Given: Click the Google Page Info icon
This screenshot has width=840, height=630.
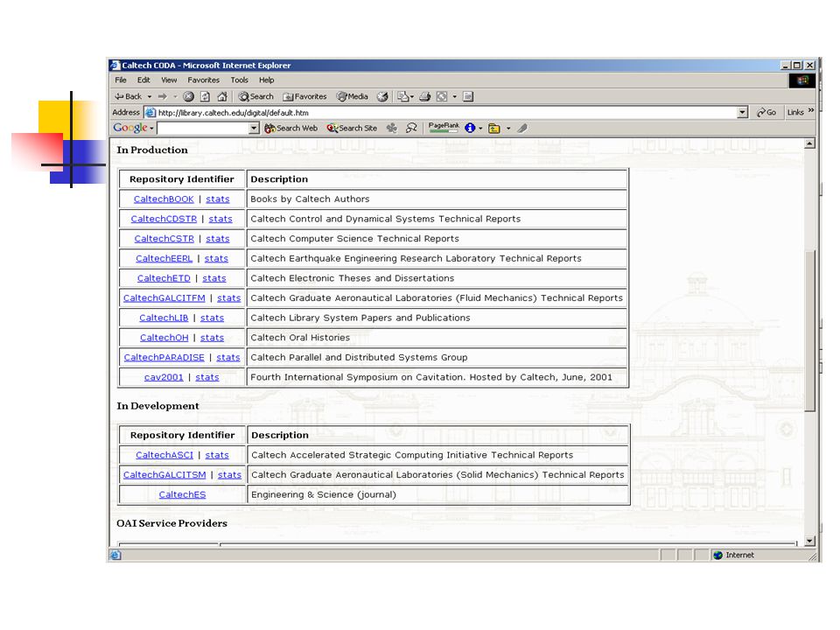Looking at the screenshot, I should coord(470,128).
